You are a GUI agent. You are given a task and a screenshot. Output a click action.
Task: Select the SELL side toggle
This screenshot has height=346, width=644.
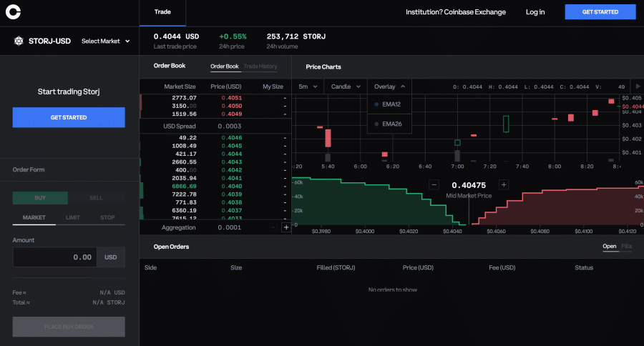[x=97, y=198]
